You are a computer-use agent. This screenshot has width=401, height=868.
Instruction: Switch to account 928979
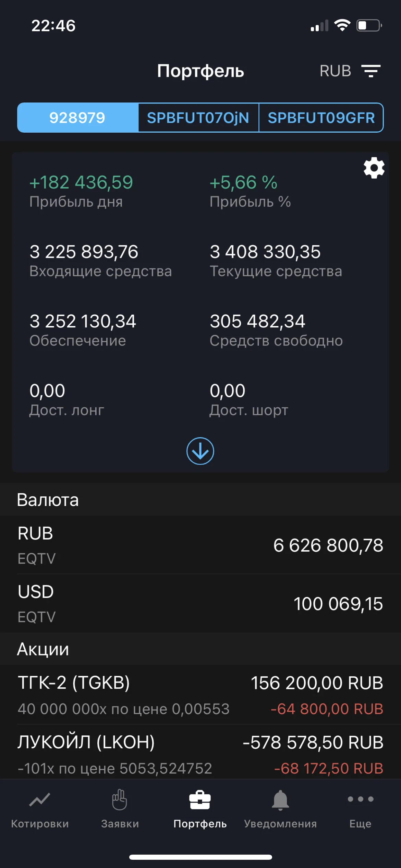pos(77,118)
